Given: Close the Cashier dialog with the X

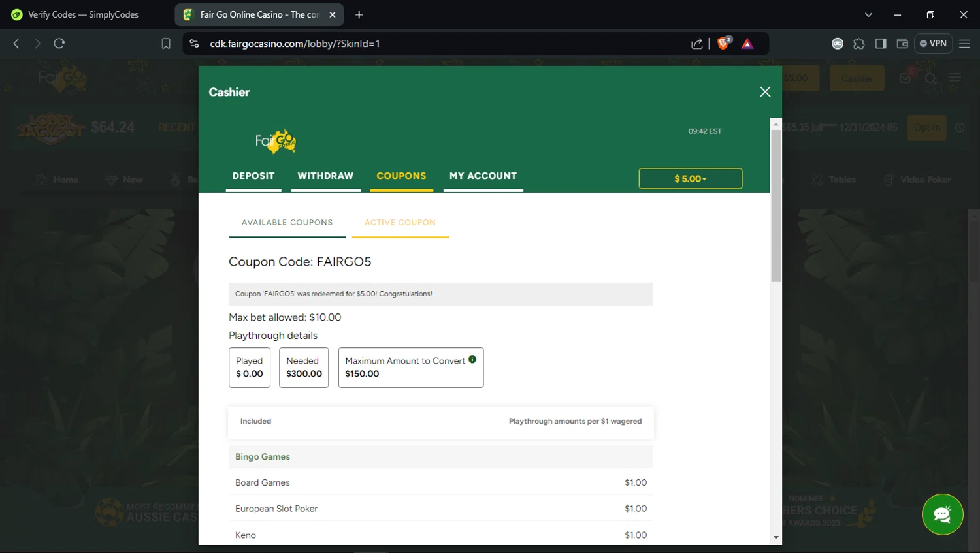Looking at the screenshot, I should point(765,92).
